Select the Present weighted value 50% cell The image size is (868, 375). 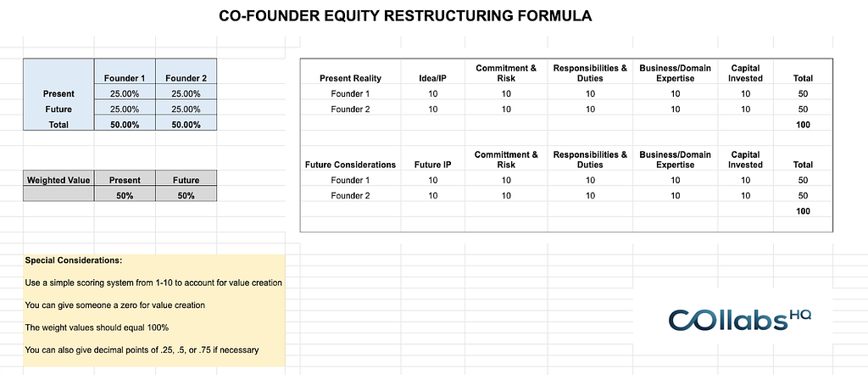(125, 195)
